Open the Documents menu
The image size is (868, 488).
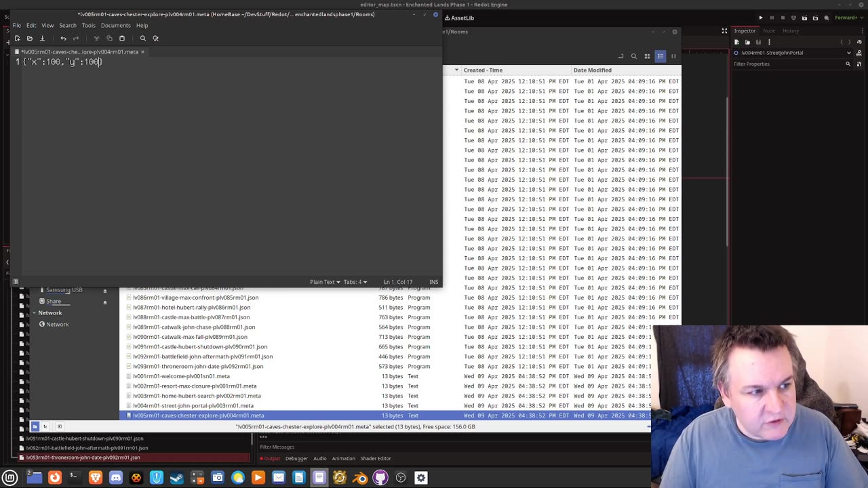tap(116, 26)
